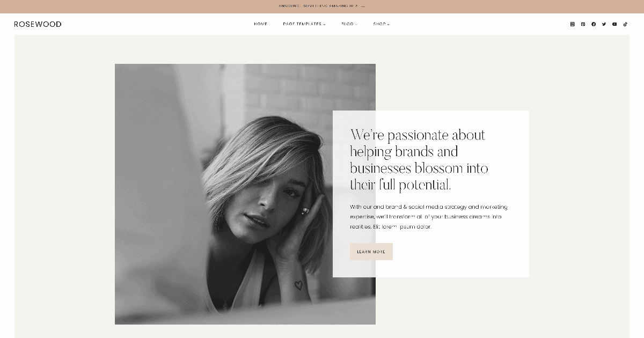Click the paragraph about social media strategy
Viewport: 644px width, 338px height.
tap(429, 217)
